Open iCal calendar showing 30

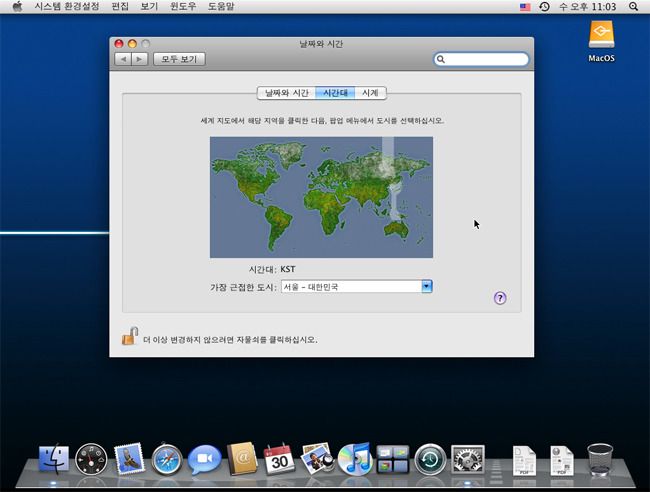279,458
